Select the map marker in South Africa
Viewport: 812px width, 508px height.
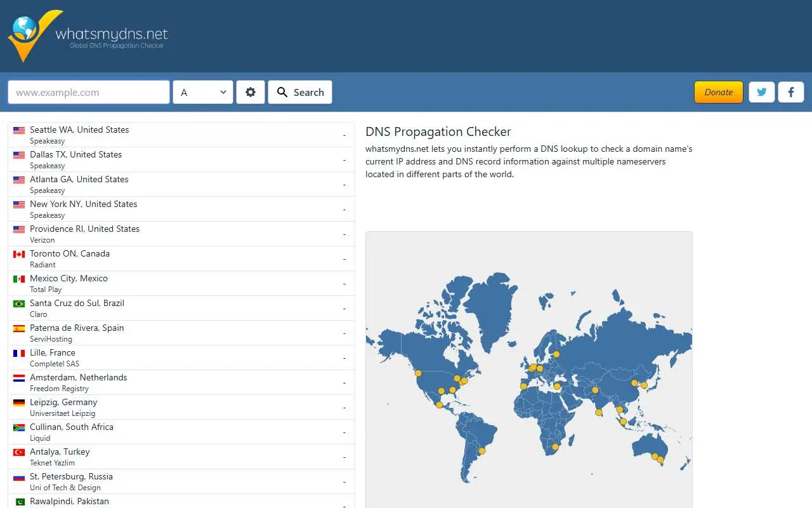click(x=555, y=447)
